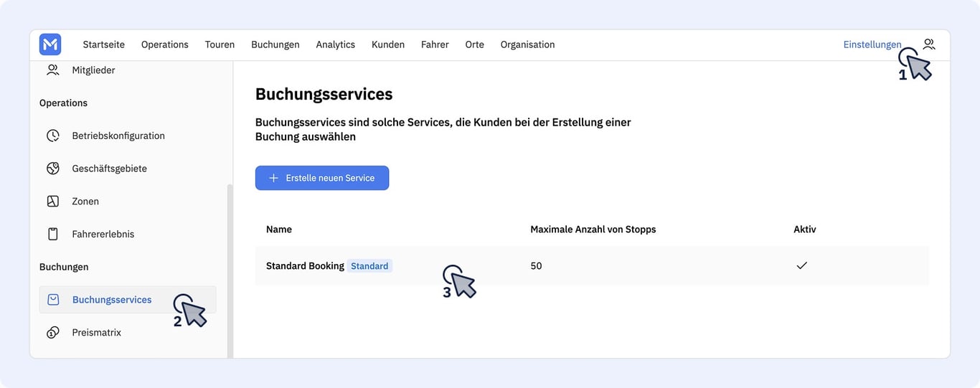Click the Geschäftsgebiete globe icon
Image resolution: width=980 pixels, height=388 pixels.
53,169
